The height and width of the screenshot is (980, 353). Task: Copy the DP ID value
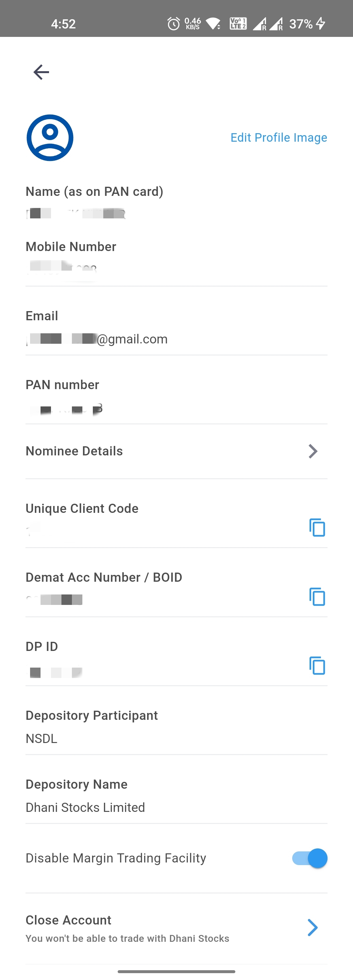(x=317, y=665)
